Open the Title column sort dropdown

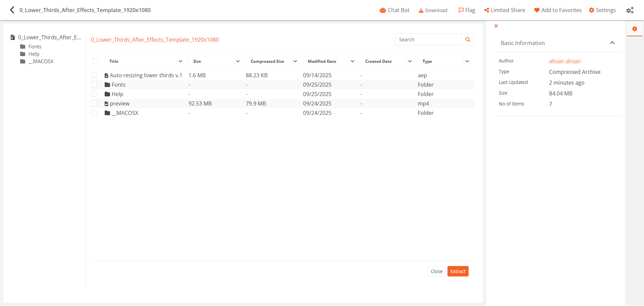[180, 61]
